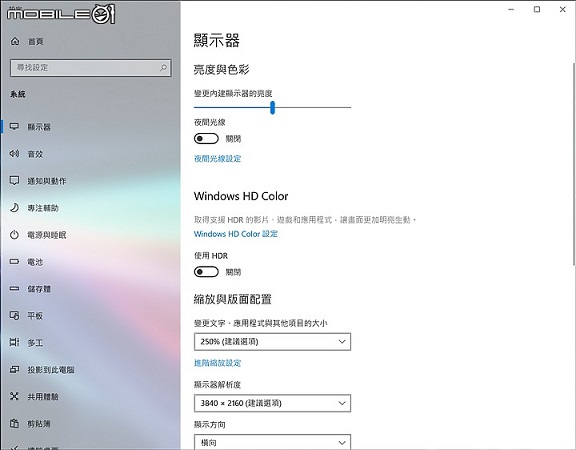
Task: Click the Power & sleep (電源與睡眠) icon
Action: (14, 234)
